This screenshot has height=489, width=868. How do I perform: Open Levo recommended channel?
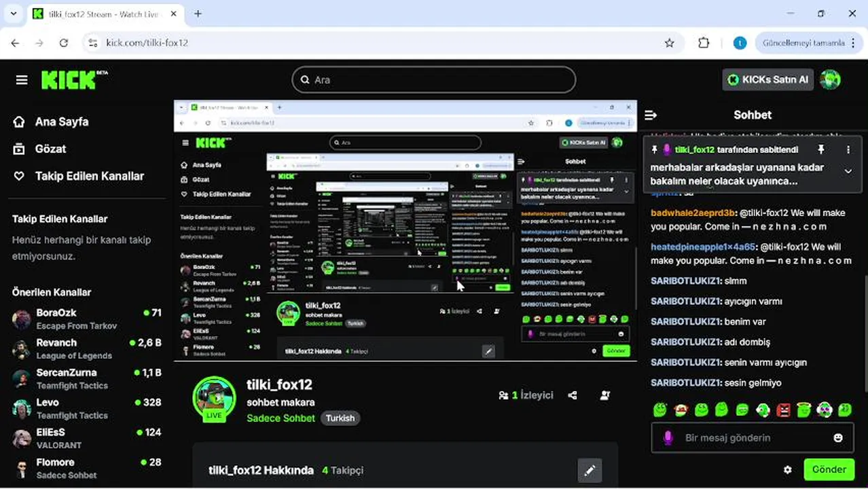pos(87,408)
